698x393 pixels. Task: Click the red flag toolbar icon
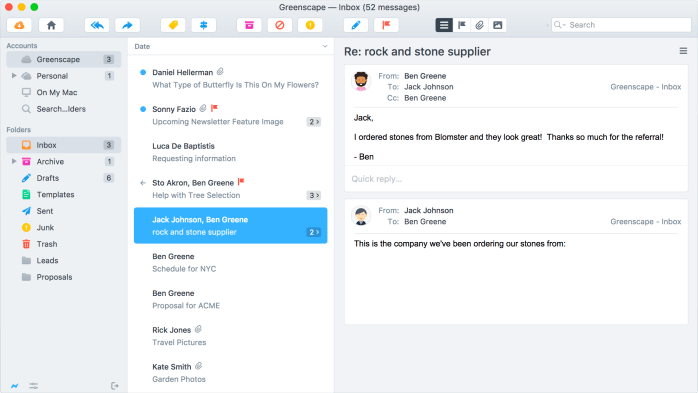pyautogui.click(x=386, y=25)
